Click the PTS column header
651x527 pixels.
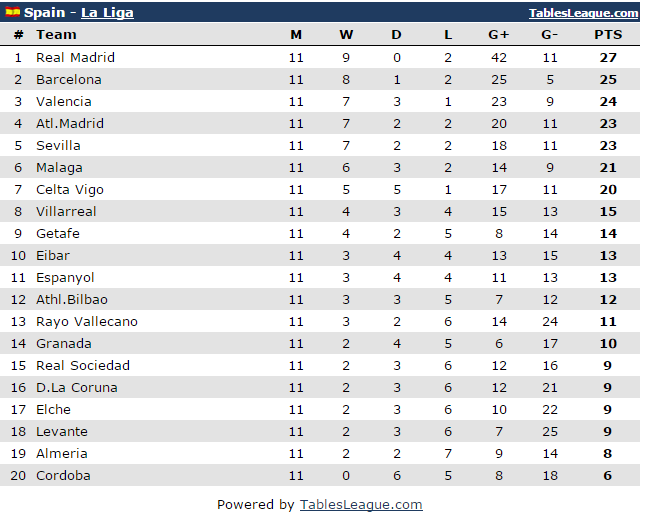point(607,35)
